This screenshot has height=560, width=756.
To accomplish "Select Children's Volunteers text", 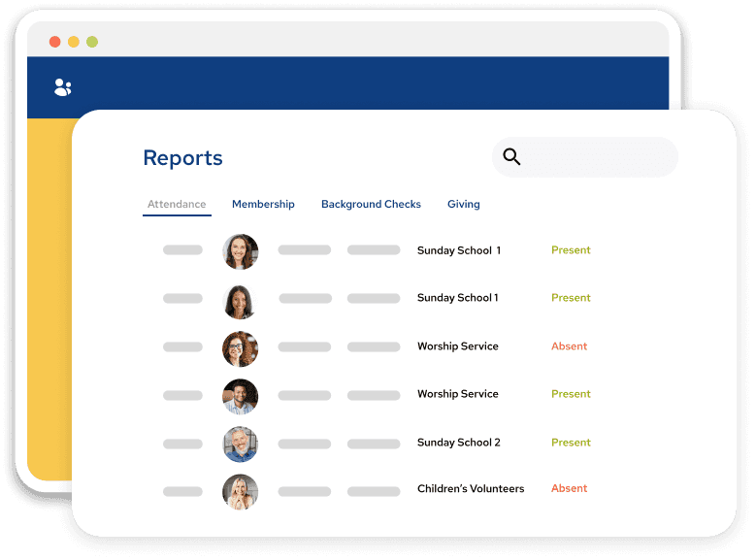I will 471,488.
